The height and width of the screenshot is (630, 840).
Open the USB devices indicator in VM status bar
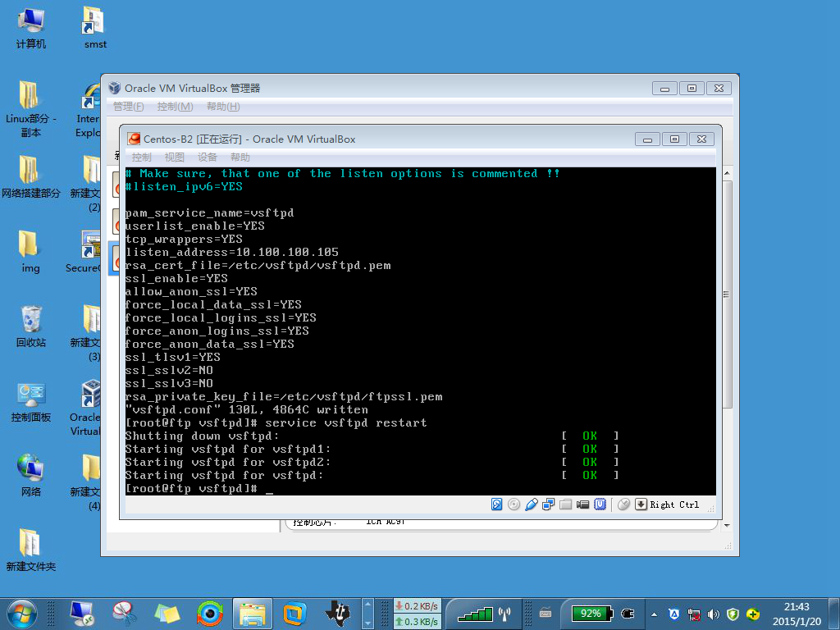(531, 504)
